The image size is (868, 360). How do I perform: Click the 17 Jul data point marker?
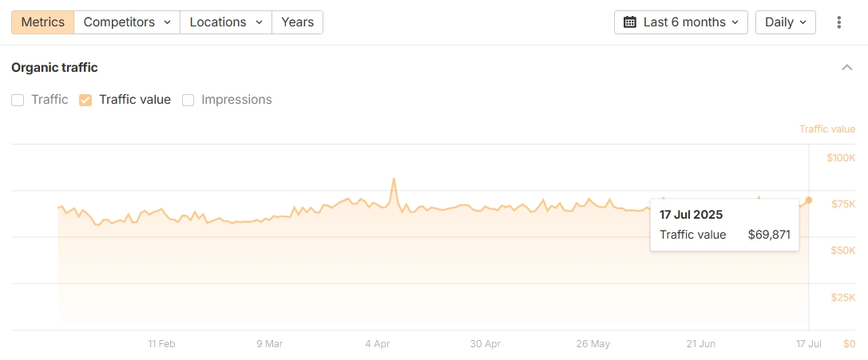click(809, 200)
